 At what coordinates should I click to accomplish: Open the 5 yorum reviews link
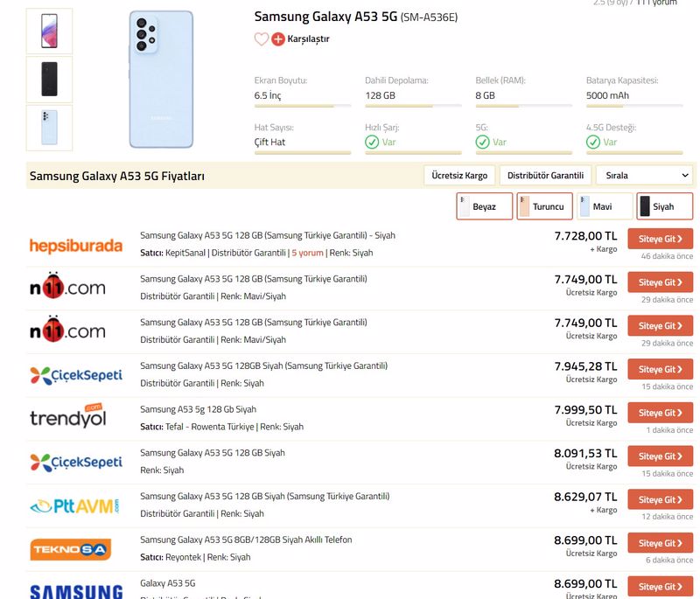point(307,253)
